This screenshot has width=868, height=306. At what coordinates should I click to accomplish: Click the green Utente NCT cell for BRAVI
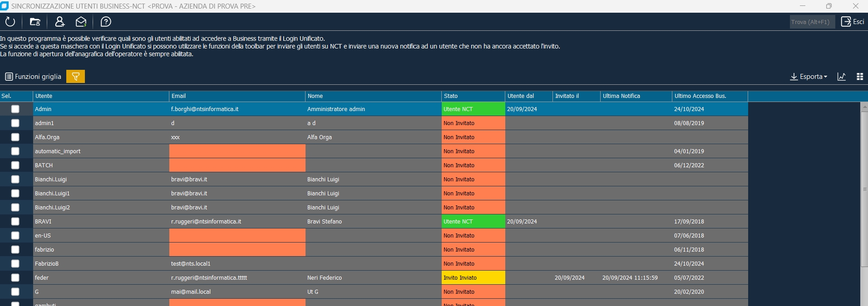pos(473,221)
